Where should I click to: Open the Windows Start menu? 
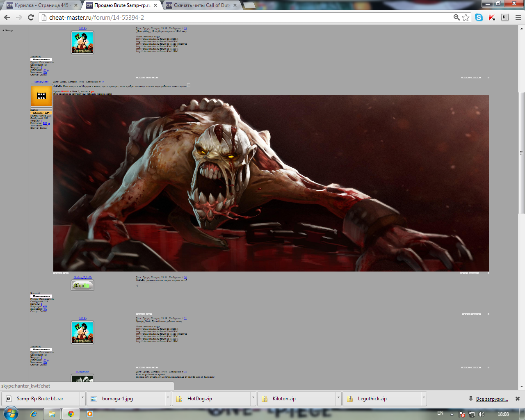tap(11, 413)
